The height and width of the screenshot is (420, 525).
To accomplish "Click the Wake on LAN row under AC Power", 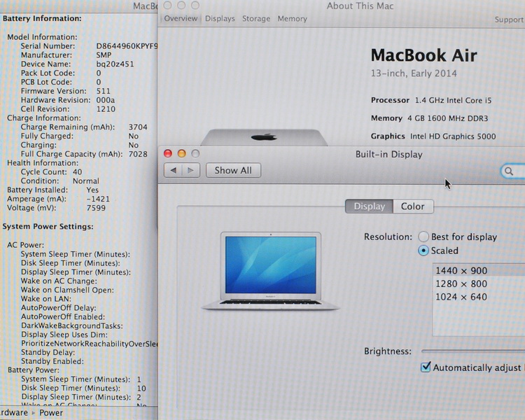I will (x=46, y=299).
